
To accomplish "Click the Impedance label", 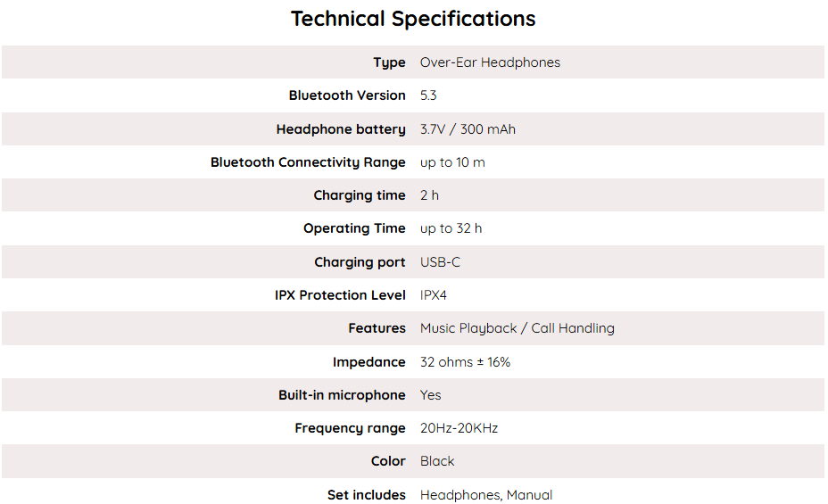I will coord(368,362).
